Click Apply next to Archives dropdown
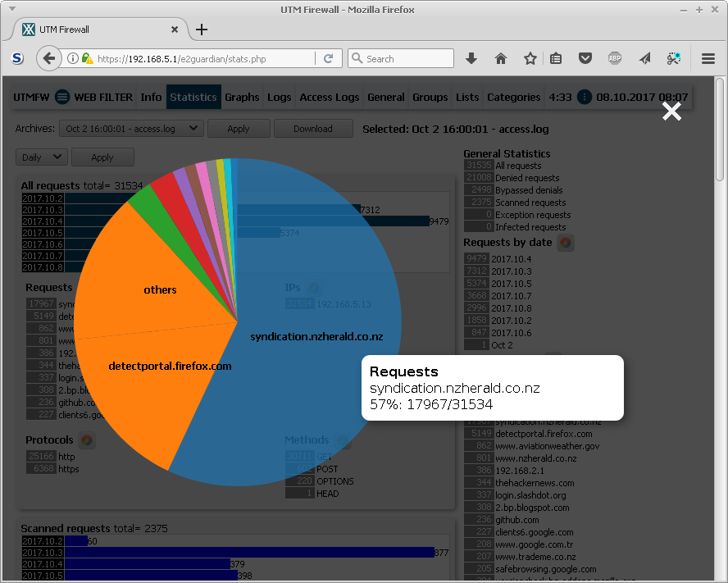 239,129
